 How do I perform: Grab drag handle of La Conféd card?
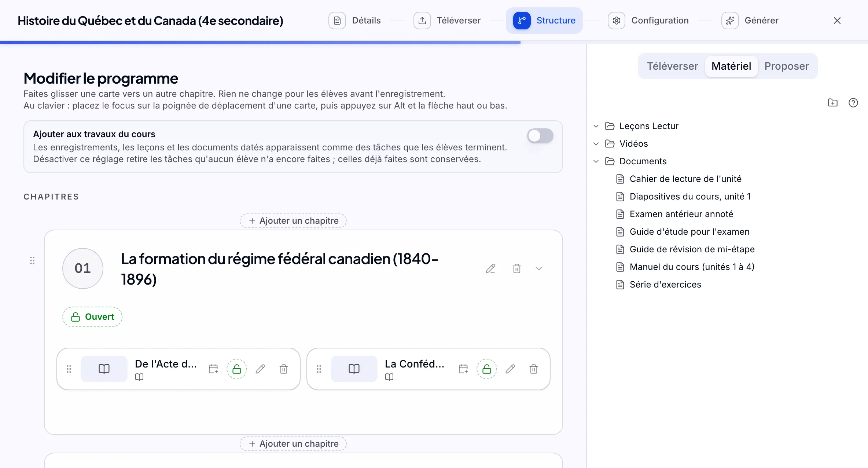click(x=319, y=369)
